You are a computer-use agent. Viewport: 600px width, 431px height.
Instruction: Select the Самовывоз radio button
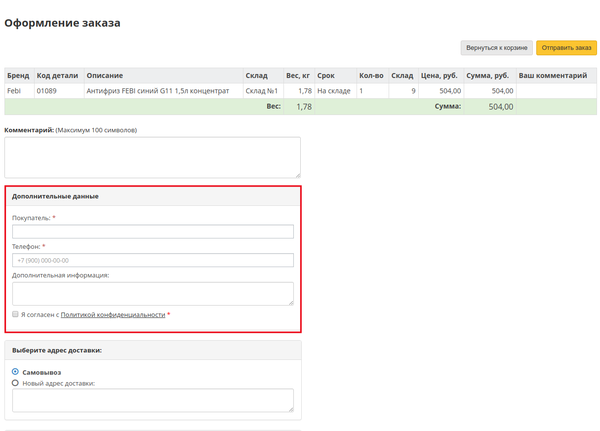(15, 372)
